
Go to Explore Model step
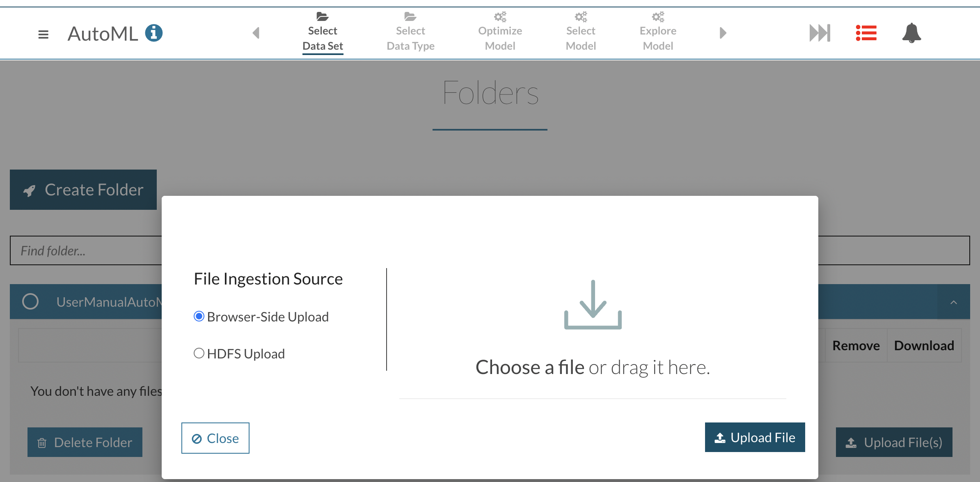658,33
